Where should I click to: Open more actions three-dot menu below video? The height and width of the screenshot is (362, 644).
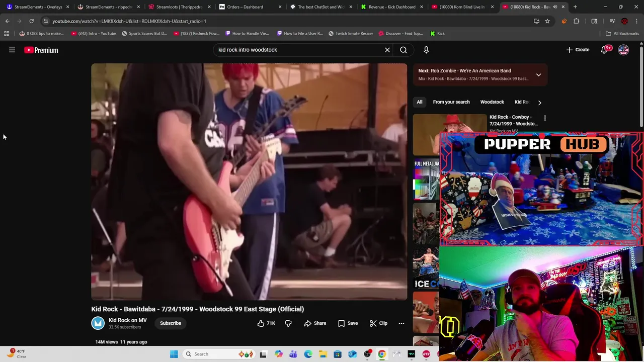pyautogui.click(x=401, y=323)
